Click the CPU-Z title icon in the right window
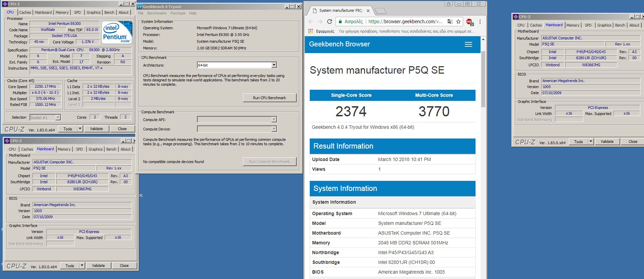Viewport: 644px width, 279px height. tap(516, 16)
